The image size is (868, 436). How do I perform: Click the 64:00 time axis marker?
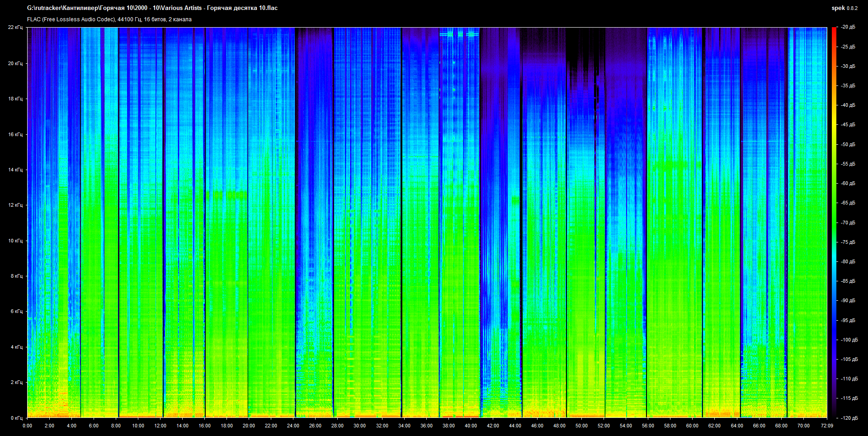pyautogui.click(x=737, y=426)
